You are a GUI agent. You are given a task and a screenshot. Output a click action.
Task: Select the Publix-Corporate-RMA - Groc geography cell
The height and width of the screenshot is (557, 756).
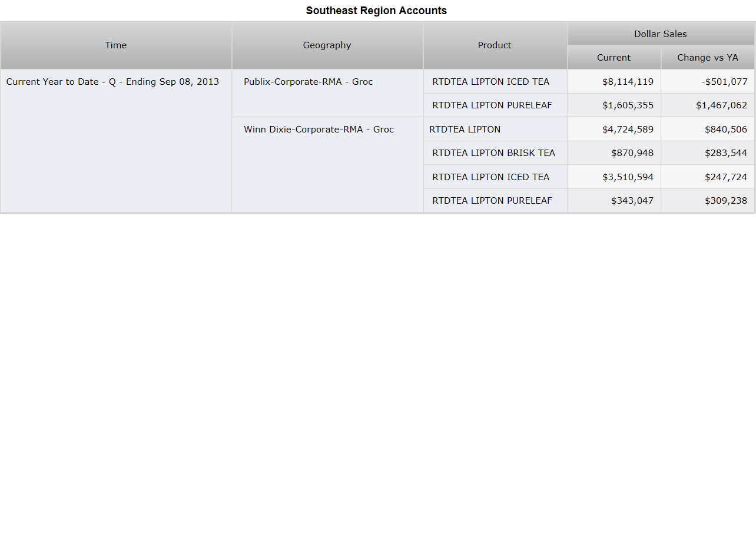(327, 93)
